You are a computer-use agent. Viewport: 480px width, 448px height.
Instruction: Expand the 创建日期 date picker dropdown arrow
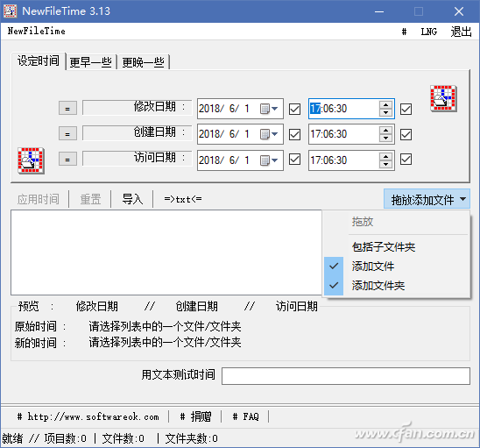tap(274, 134)
